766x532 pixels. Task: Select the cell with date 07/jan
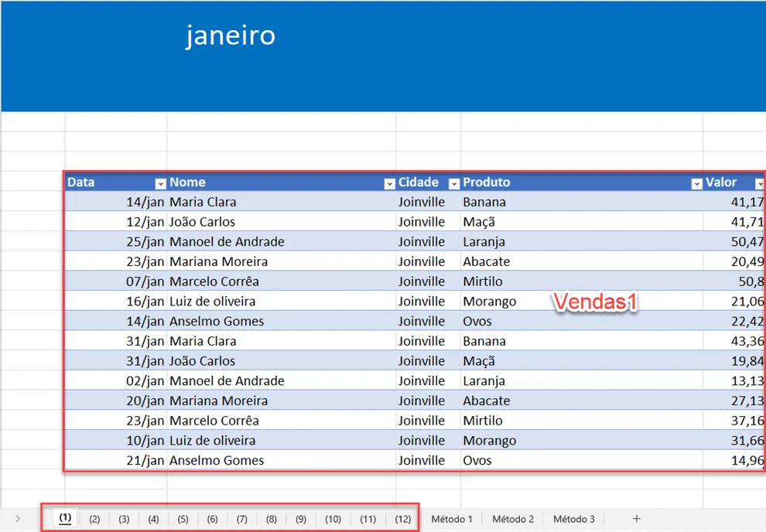coord(116,281)
